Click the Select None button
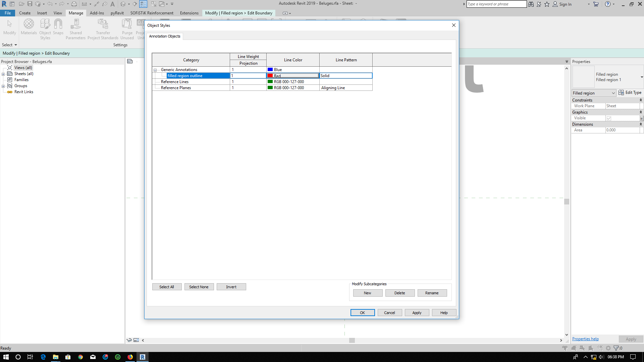Image resolution: width=644 pixels, height=362 pixels. pyautogui.click(x=199, y=287)
